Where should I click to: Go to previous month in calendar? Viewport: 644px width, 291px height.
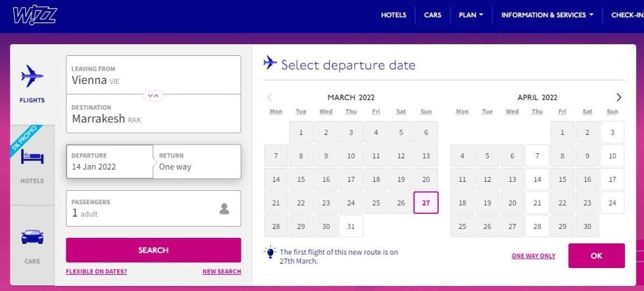click(x=270, y=97)
